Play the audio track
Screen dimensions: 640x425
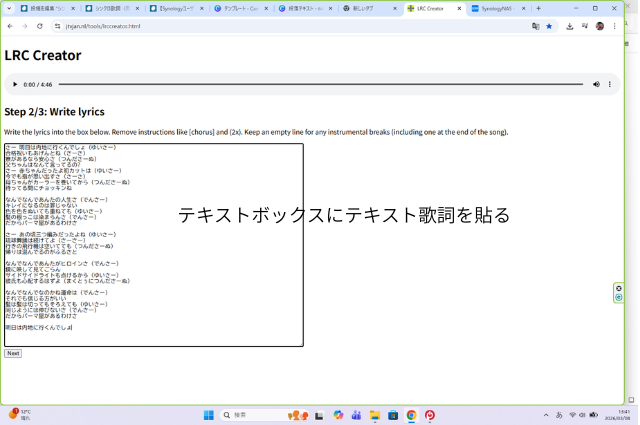14,85
